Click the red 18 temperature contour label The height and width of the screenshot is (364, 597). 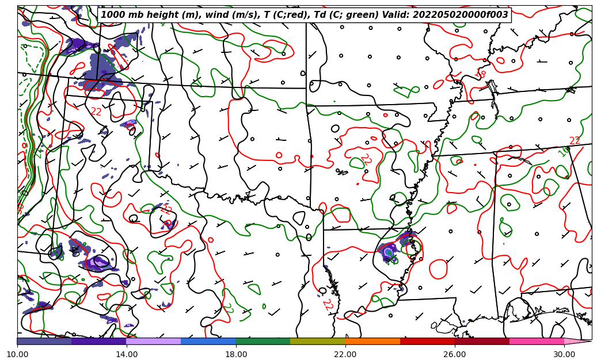click(481, 74)
